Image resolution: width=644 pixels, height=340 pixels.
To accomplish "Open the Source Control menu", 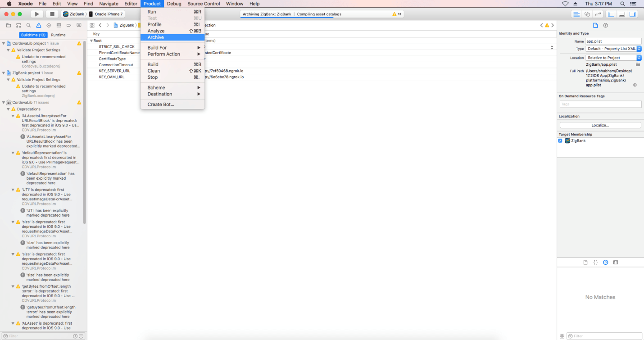I will pyautogui.click(x=204, y=4).
